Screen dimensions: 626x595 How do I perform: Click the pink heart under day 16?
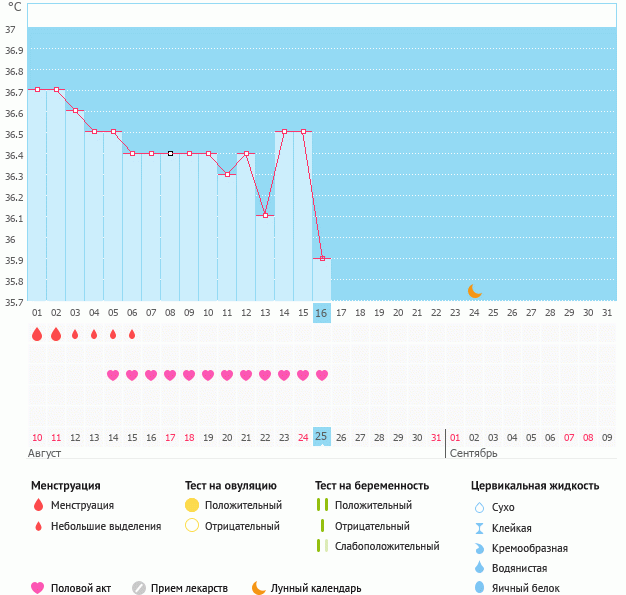(x=322, y=375)
